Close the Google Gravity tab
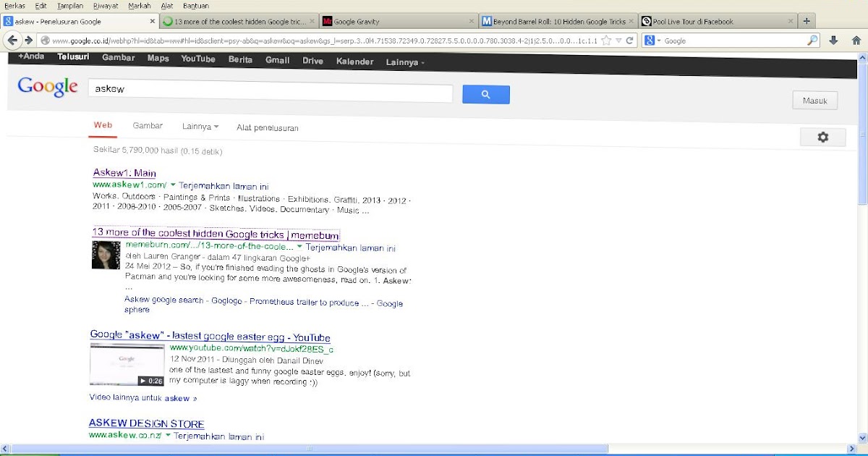This screenshot has height=456, width=868. point(471,21)
